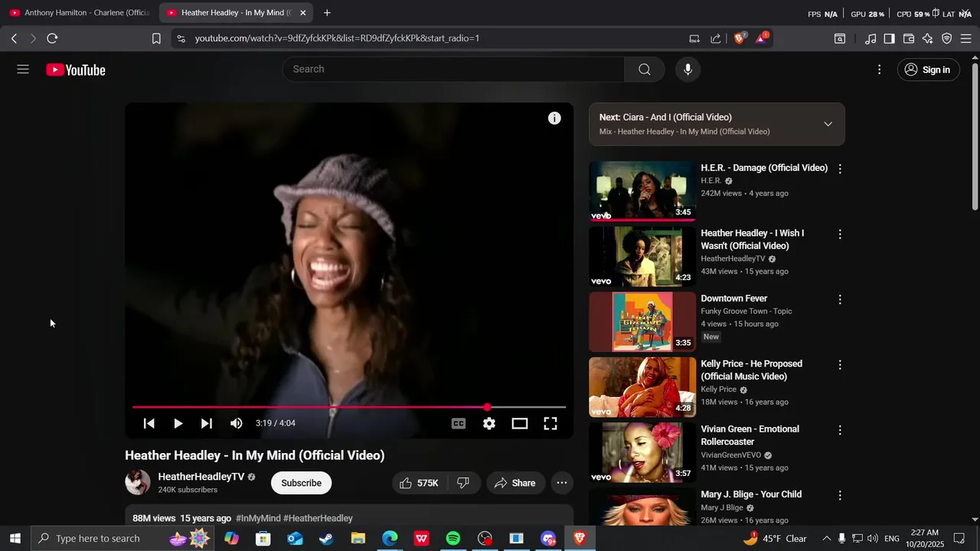Open File Explorer from the taskbar
Viewport: 980px width, 551px height.
[x=358, y=539]
